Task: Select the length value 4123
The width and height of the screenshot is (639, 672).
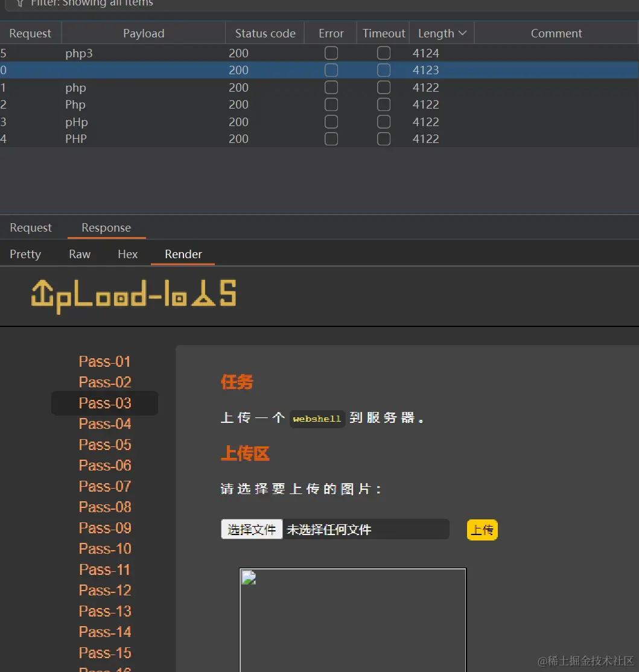Action: [425, 70]
